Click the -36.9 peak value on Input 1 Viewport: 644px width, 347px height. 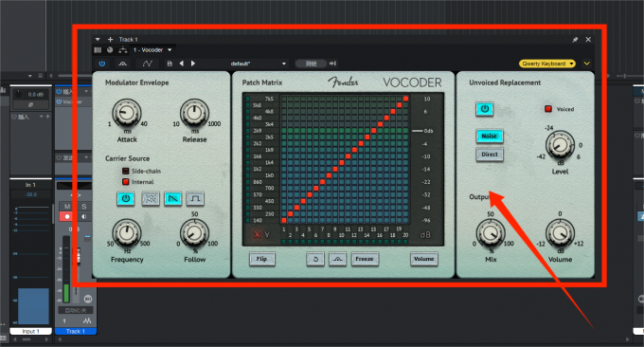31,194
